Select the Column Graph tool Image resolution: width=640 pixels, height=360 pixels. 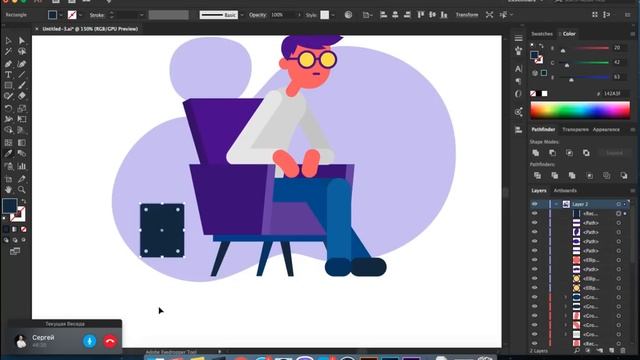[22, 166]
